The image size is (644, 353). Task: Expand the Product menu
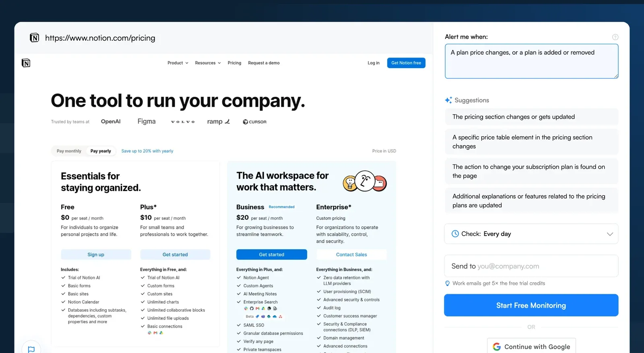point(178,63)
